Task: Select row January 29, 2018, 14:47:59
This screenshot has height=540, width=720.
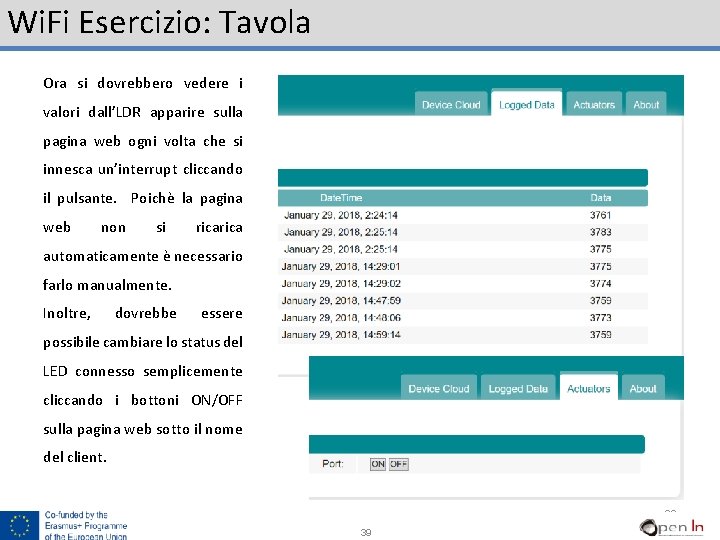Action: click(463, 300)
